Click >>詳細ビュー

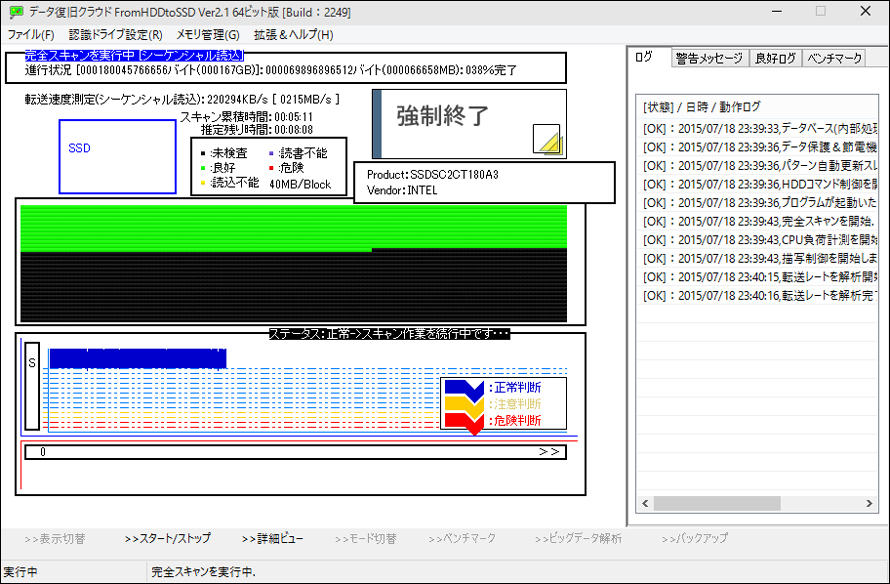pyautogui.click(x=272, y=538)
